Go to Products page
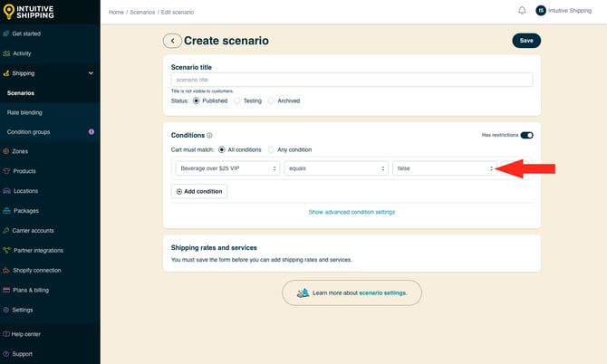 [24, 171]
